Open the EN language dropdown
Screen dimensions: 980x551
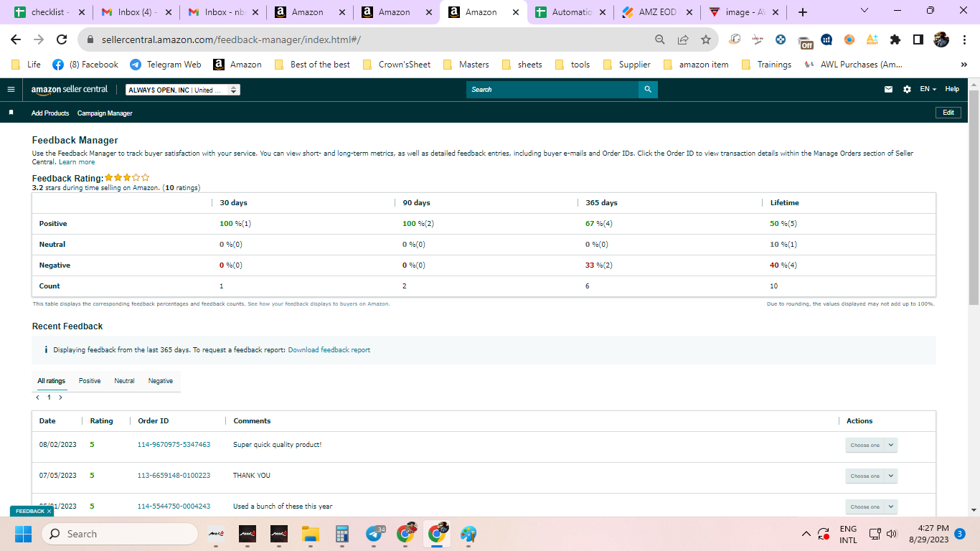928,90
